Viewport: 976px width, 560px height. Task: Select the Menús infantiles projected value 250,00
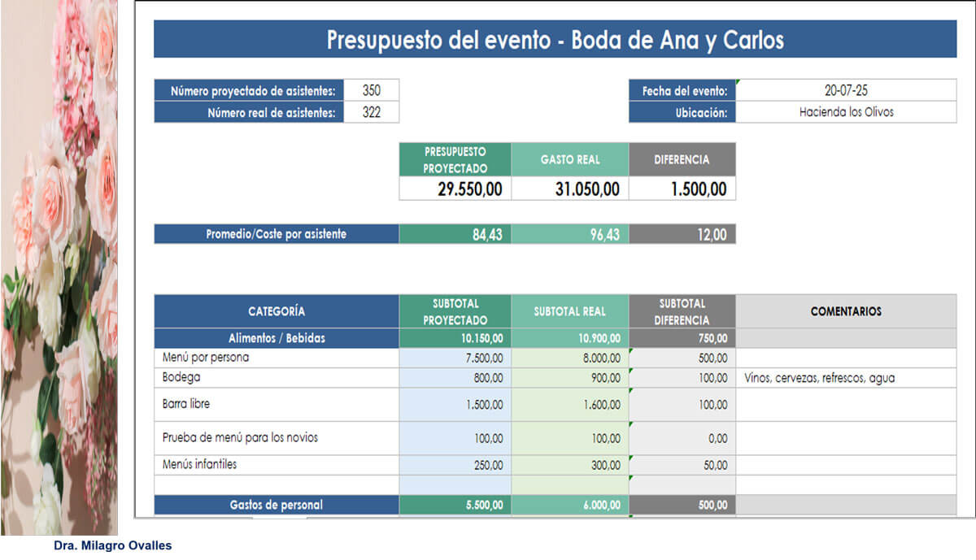click(x=455, y=466)
